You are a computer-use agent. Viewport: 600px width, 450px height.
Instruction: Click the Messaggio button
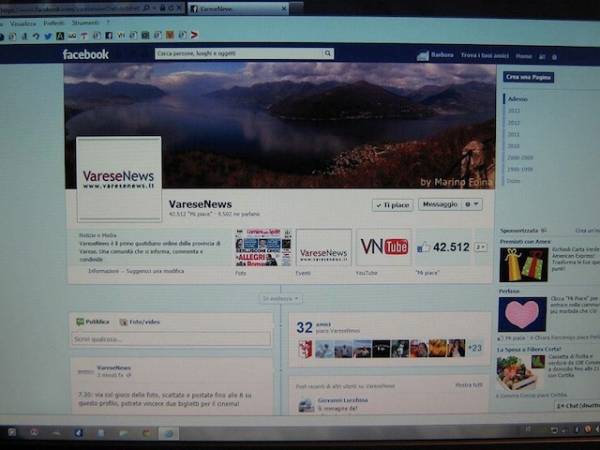[440, 204]
